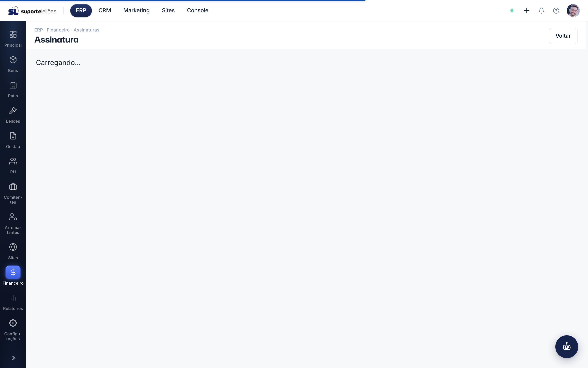The width and height of the screenshot is (588, 368).
Task: Select the Gestão document icon in sidebar
Action: [13, 136]
